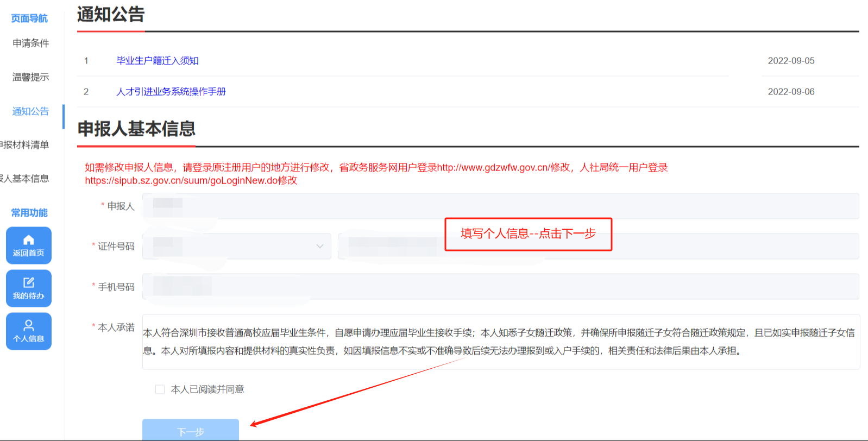Jump to 申报人基本信息 navigation item

click(24, 179)
